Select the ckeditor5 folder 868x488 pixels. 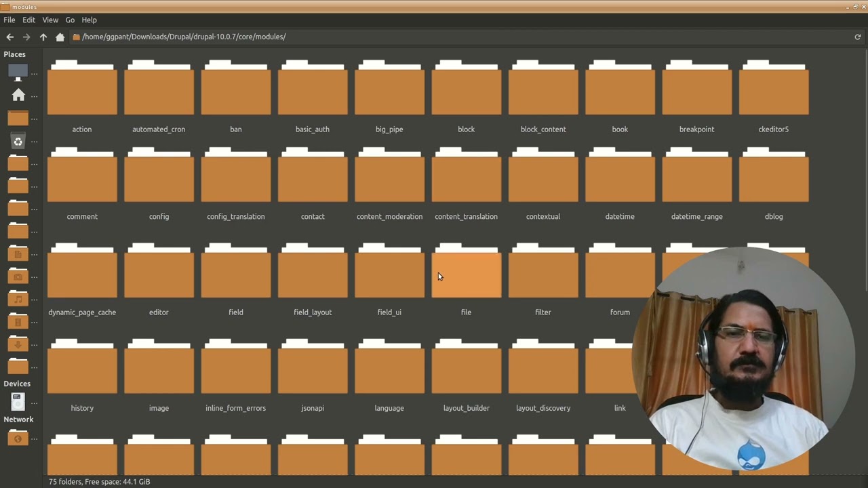[x=774, y=88]
